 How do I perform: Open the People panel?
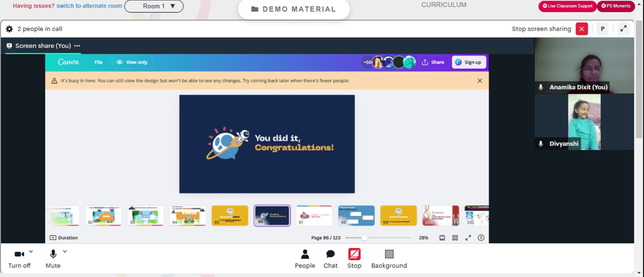point(305,259)
